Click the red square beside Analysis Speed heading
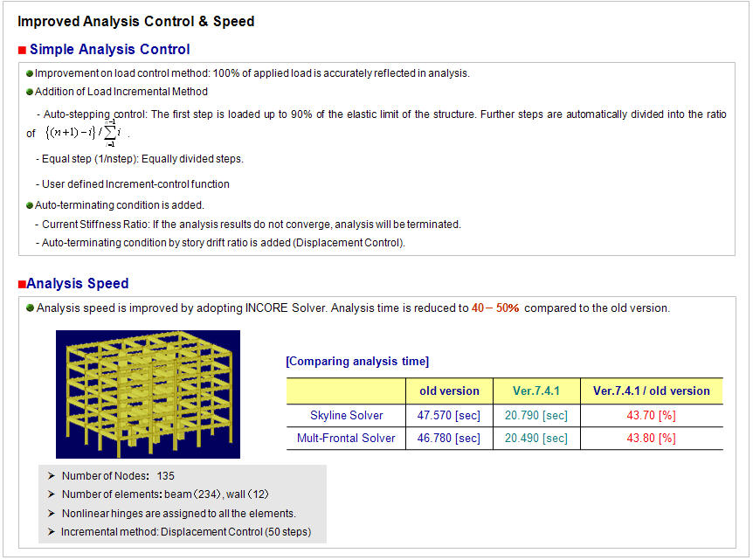753x560 pixels. tap(22, 285)
